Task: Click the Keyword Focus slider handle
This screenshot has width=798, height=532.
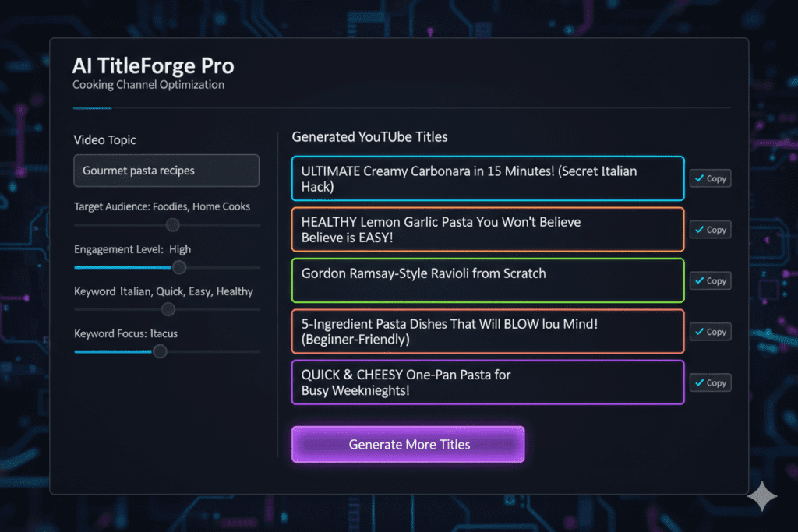Action: tap(160, 351)
